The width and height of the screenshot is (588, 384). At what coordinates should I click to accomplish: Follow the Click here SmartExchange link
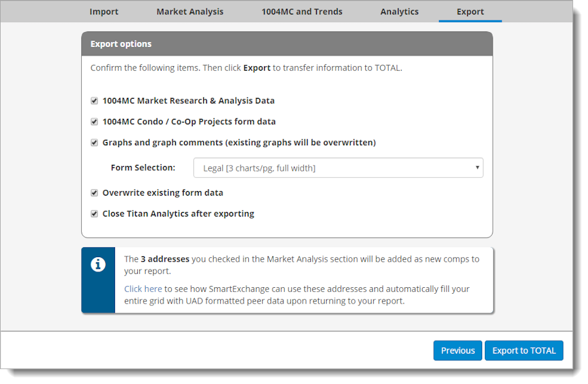[143, 289]
